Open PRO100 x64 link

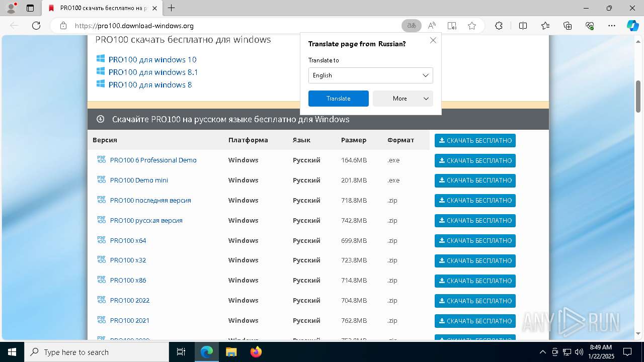(x=128, y=240)
